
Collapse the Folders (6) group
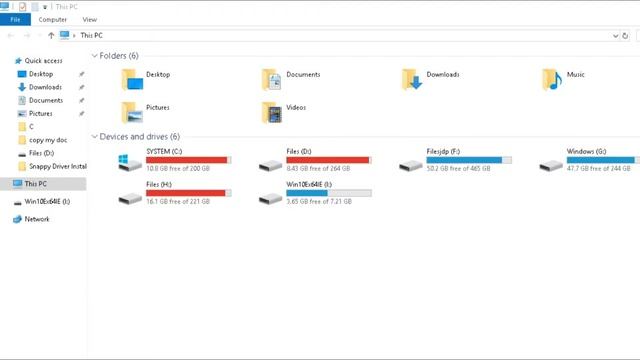pyautogui.click(x=95, y=56)
